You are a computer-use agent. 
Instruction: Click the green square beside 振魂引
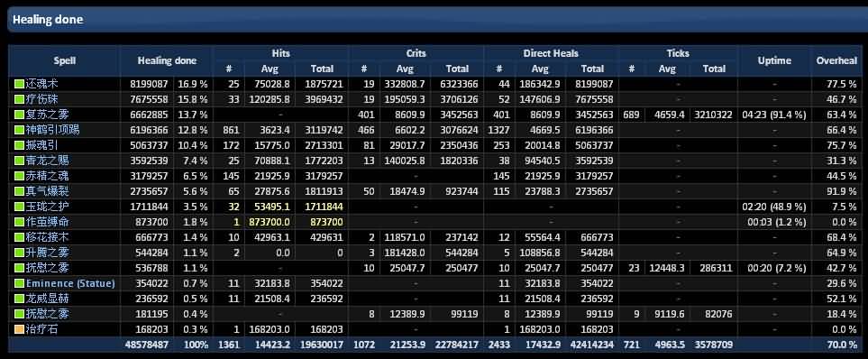(19, 145)
